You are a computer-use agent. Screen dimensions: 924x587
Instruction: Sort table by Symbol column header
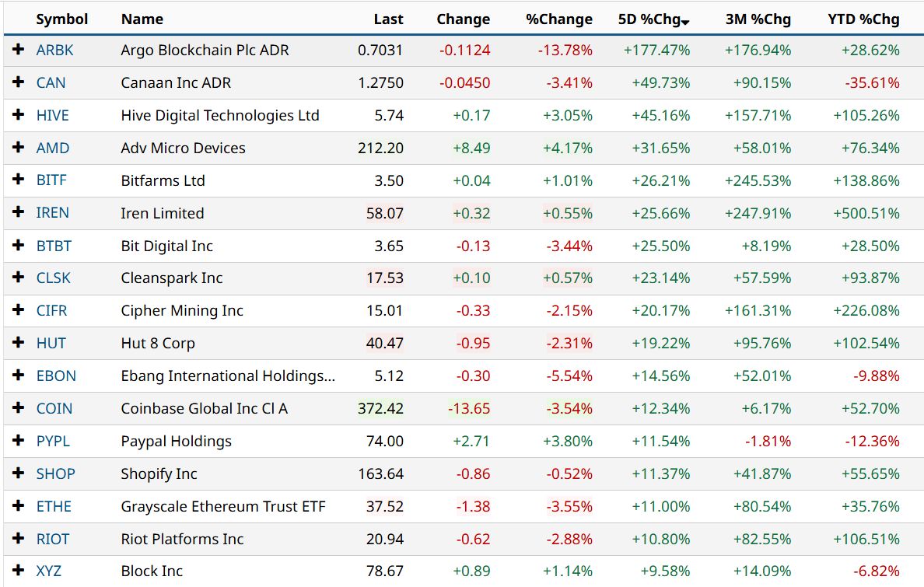pos(62,19)
